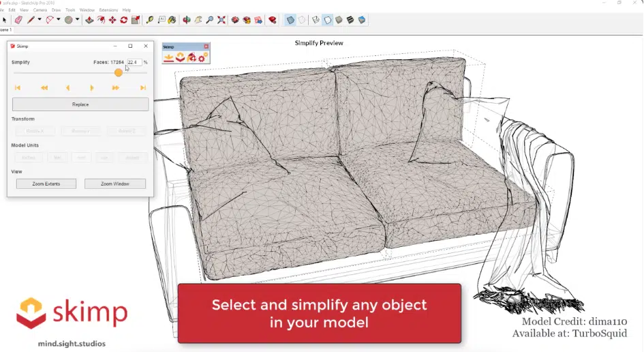Open the Extension Manager ruby icon
The width and height of the screenshot is (644, 352).
pyautogui.click(x=273, y=20)
